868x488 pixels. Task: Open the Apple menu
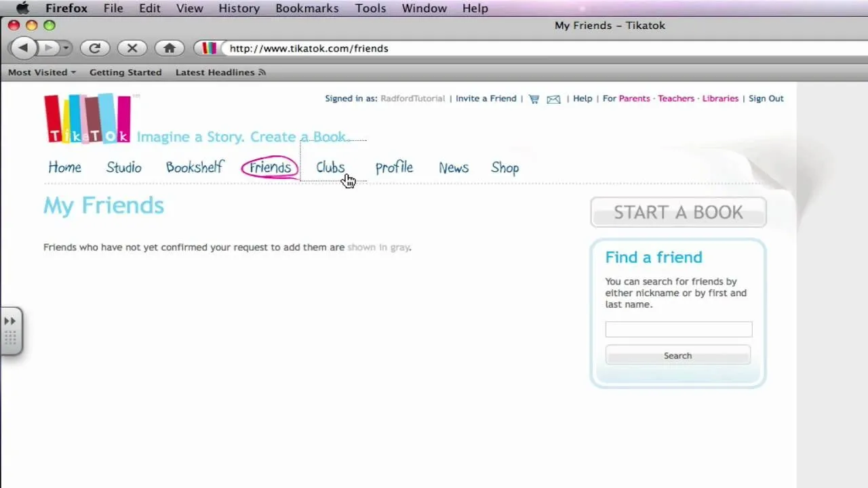22,8
